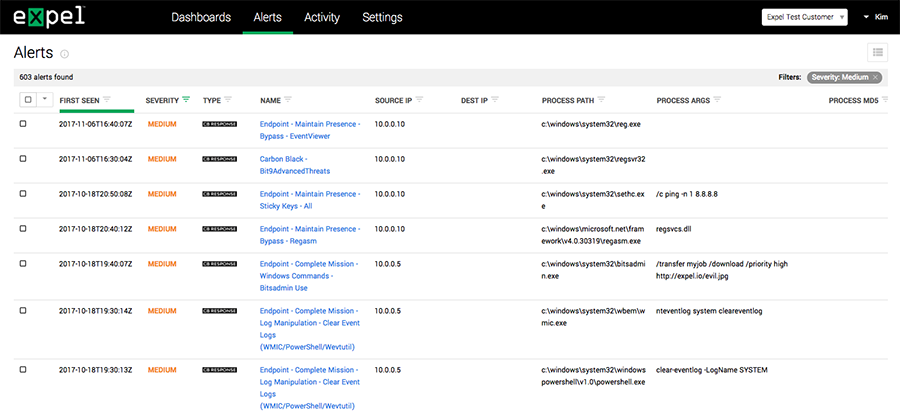
Task: Sort by the Dest IP column header
Action: click(x=474, y=100)
